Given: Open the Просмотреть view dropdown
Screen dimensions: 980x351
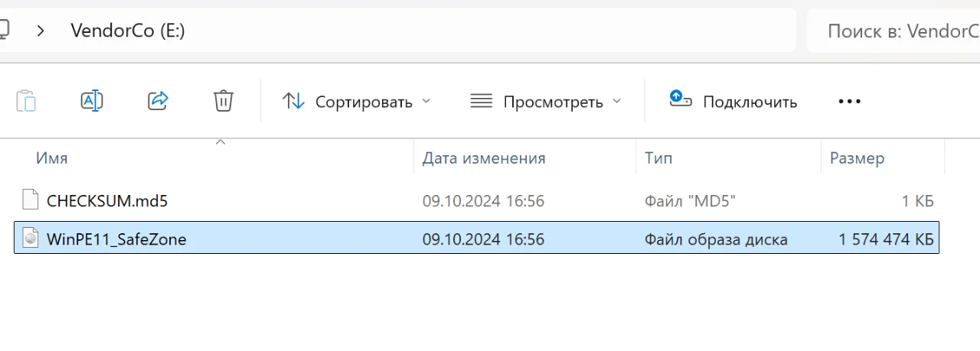Looking at the screenshot, I should tap(545, 102).
